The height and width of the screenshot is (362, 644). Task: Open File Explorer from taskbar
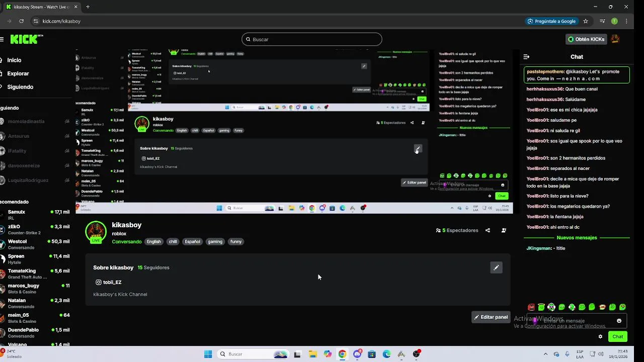click(x=312, y=354)
